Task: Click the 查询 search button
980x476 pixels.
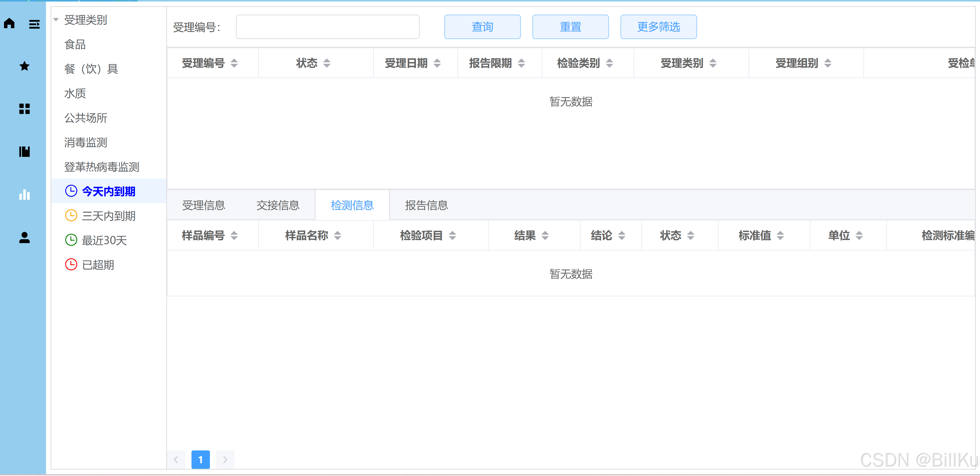Action: click(x=482, y=27)
